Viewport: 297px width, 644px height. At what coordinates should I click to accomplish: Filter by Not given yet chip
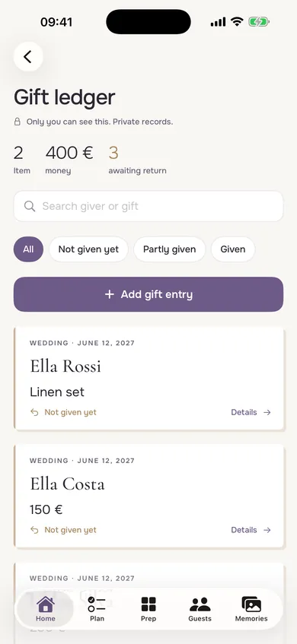pyautogui.click(x=88, y=249)
